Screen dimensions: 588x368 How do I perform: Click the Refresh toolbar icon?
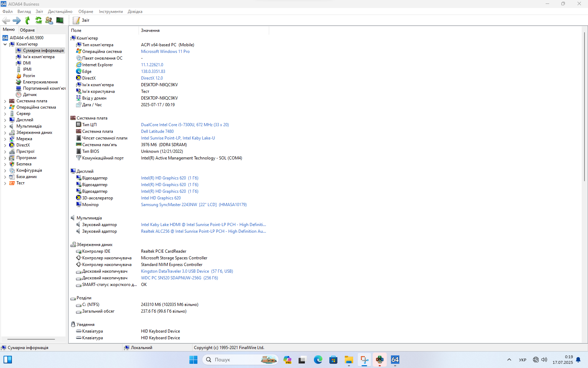pyautogui.click(x=38, y=21)
